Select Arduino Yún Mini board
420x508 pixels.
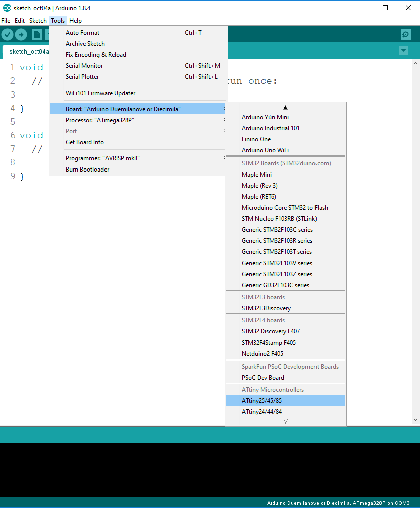[285, 117]
